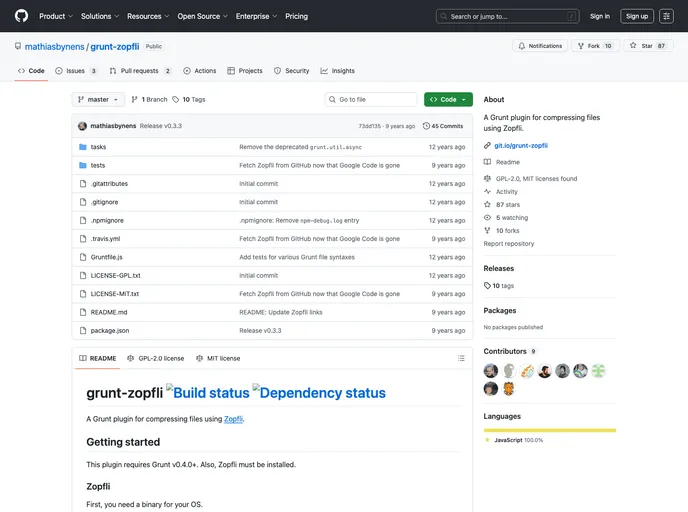Image resolution: width=688 pixels, height=512 pixels.
Task: Open the tasks folder
Action: click(x=98, y=147)
